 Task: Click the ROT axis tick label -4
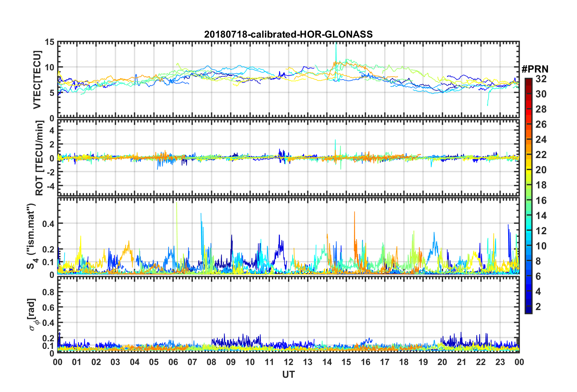pos(50,185)
